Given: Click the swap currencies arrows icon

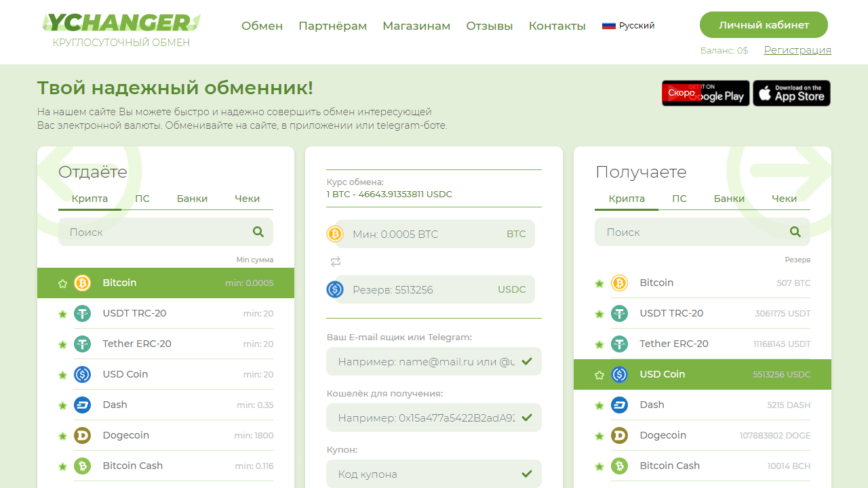Looking at the screenshot, I should click(x=336, y=262).
